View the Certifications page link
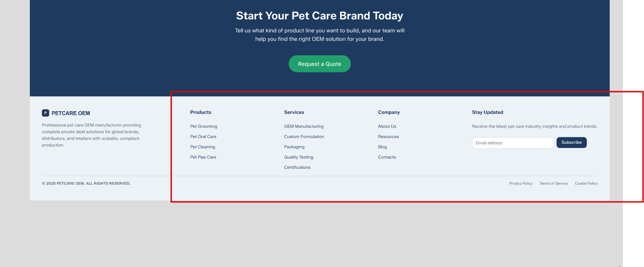 (297, 167)
